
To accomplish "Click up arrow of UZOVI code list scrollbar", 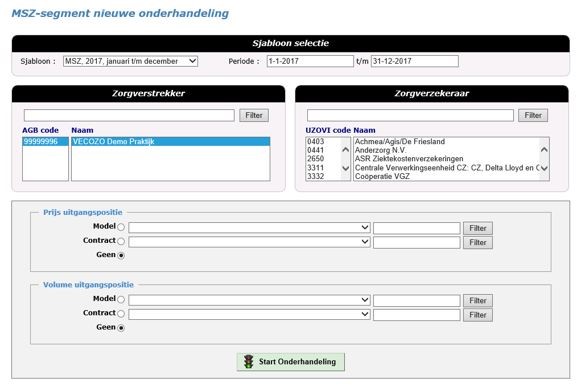I will (345, 149).
